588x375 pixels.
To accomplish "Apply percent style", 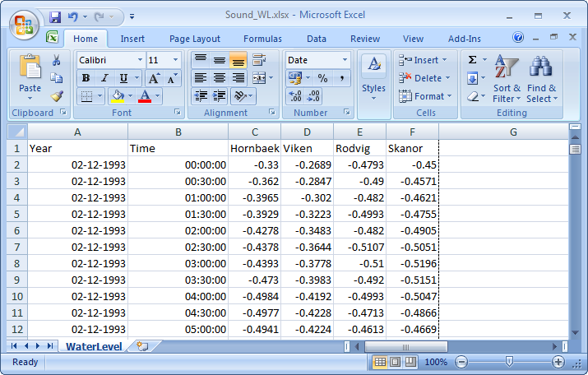I will point(322,78).
